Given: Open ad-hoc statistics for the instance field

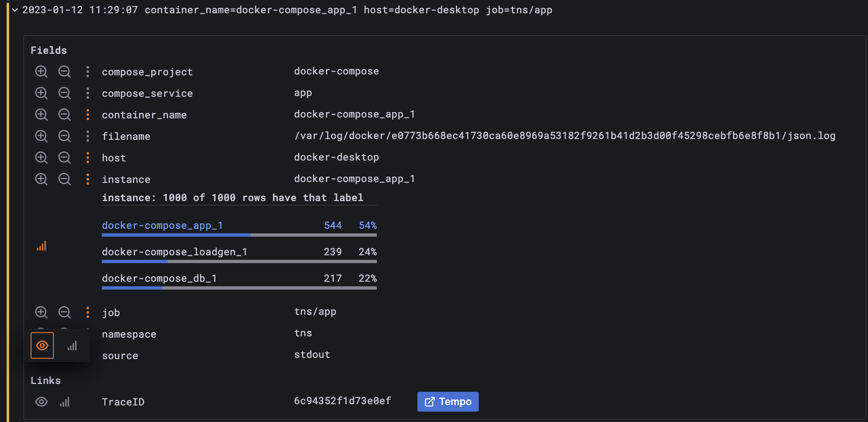Looking at the screenshot, I should (x=41, y=246).
